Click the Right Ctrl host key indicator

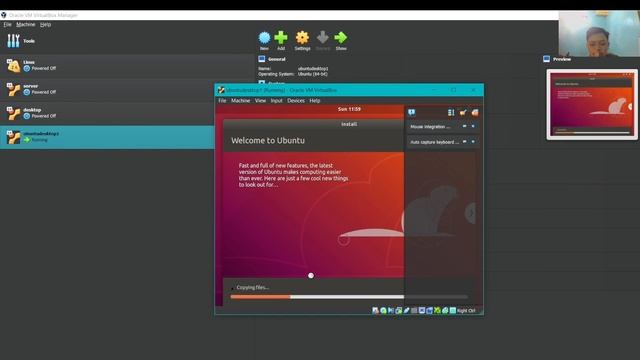click(x=466, y=311)
